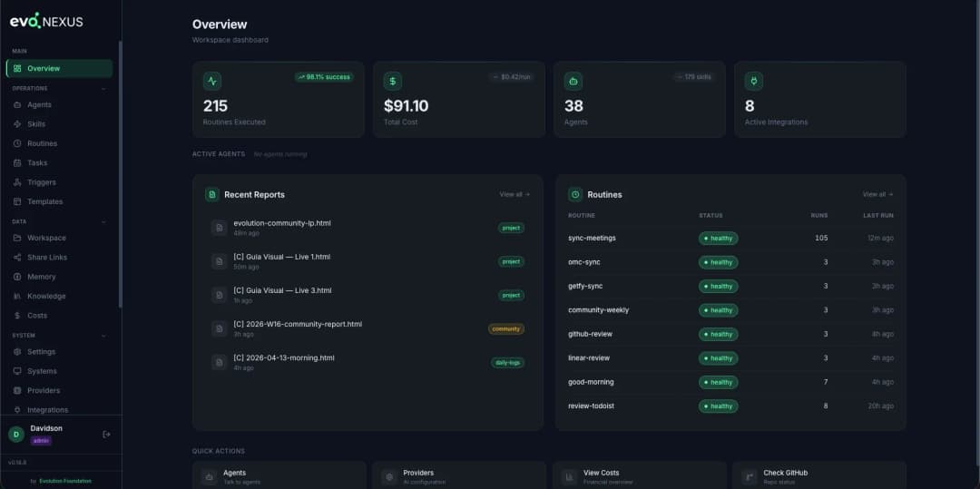Click the plug icon on Active Integrations card
Viewport: 980px width, 489px height.
pos(754,81)
